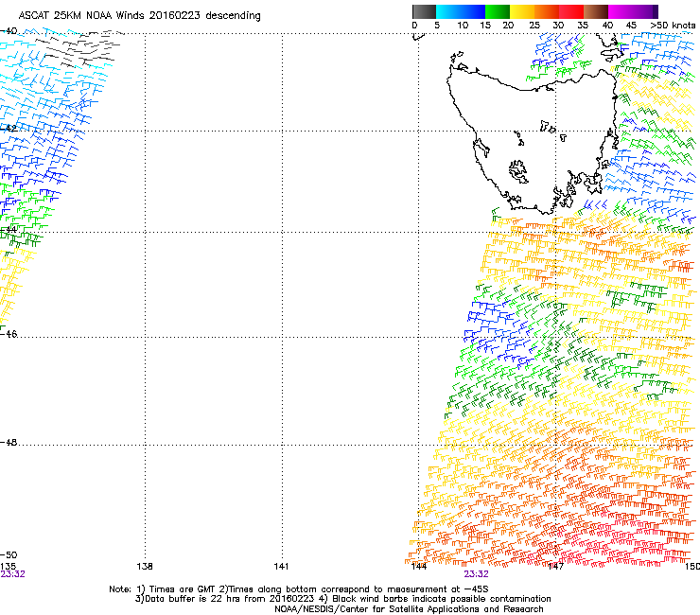
Task: Select the yellow 20-25 knots legend segment
Action: pos(522,11)
